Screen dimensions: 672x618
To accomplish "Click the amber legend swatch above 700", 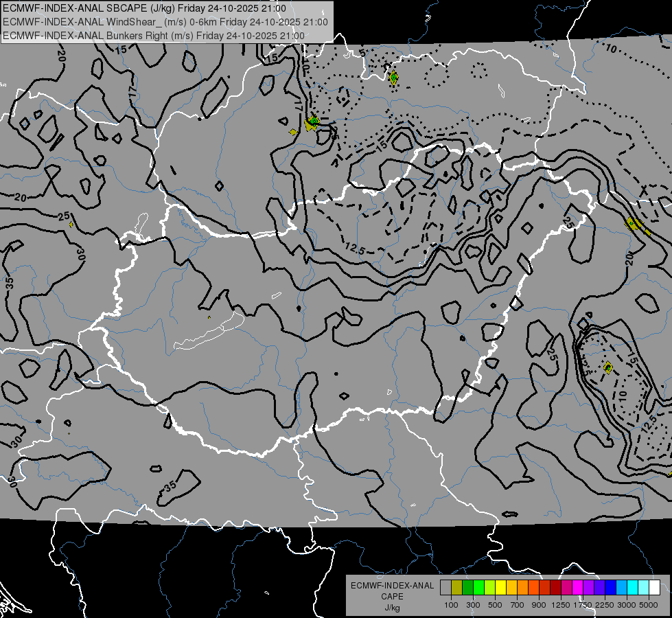I will click(x=511, y=588).
